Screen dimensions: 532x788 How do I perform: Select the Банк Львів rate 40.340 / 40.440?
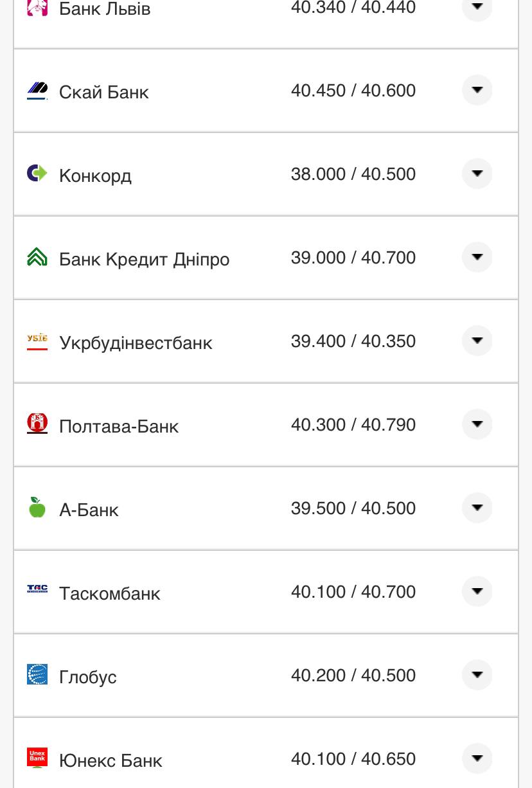tap(353, 8)
